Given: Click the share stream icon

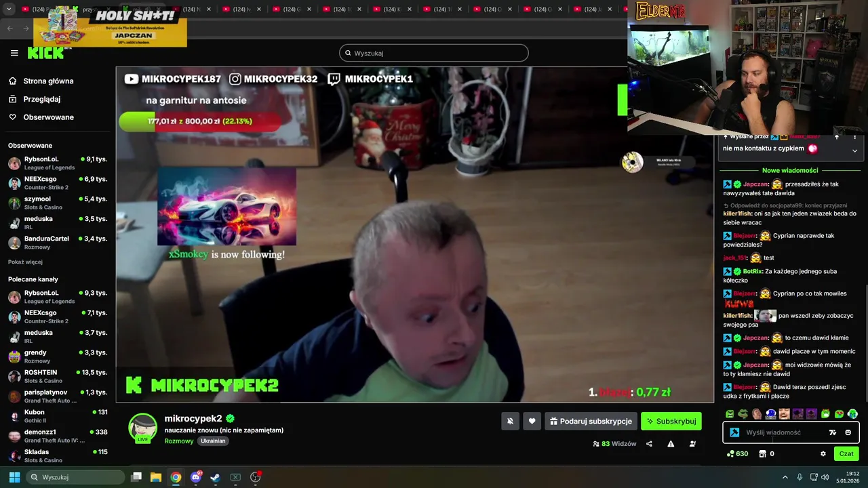Looking at the screenshot, I should 649,444.
